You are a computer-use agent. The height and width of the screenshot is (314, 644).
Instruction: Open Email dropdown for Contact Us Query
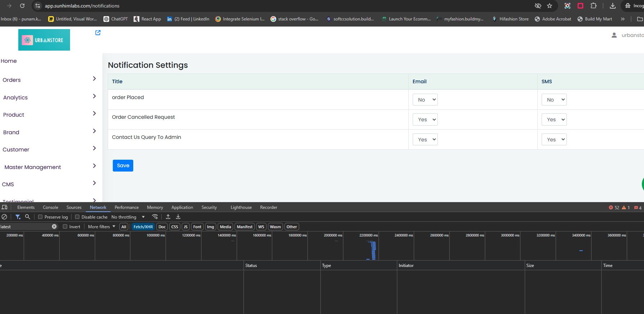pyautogui.click(x=425, y=140)
